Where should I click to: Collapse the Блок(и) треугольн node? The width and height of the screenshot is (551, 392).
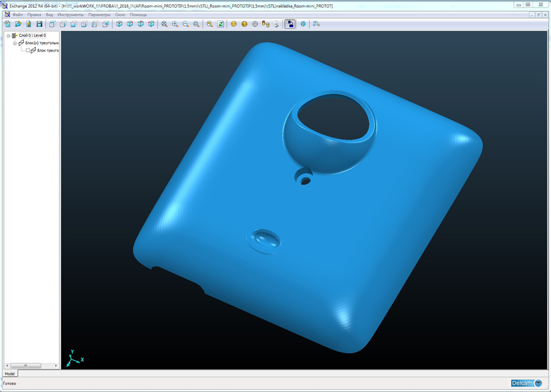pyautogui.click(x=15, y=43)
